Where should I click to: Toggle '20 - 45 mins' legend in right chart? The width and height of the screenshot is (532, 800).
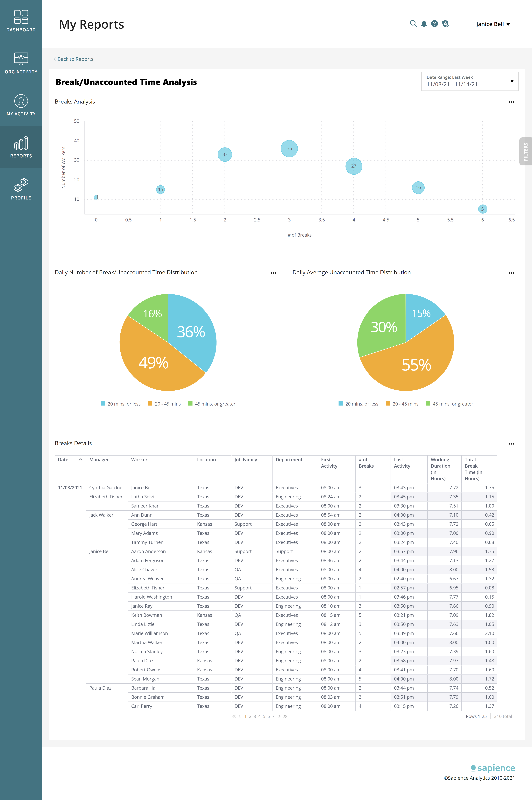click(402, 404)
